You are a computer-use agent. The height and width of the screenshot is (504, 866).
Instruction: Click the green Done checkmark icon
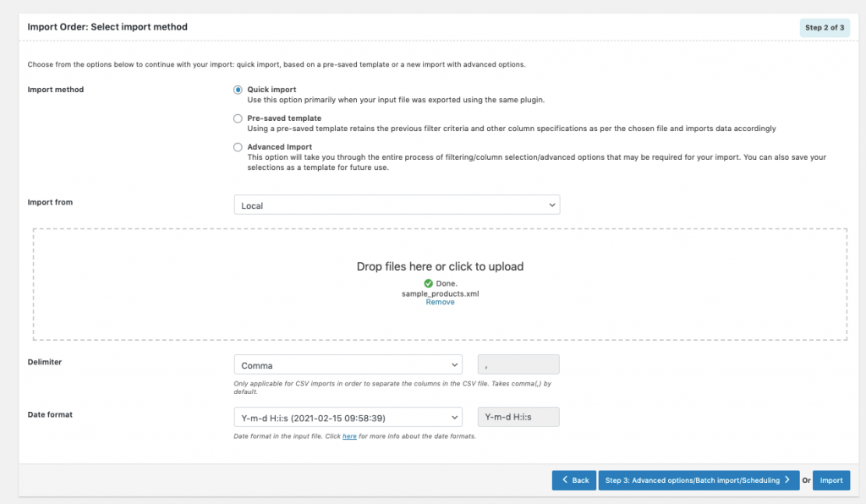[429, 283]
